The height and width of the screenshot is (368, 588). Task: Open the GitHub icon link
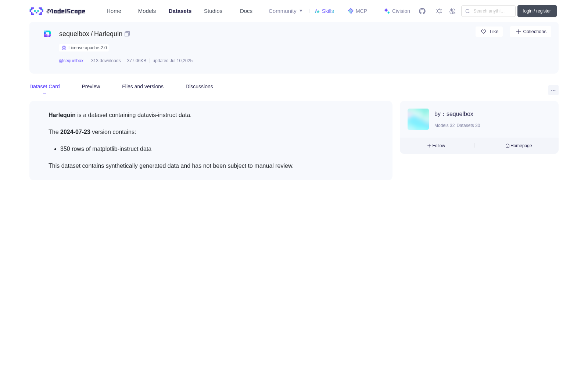[422, 11]
